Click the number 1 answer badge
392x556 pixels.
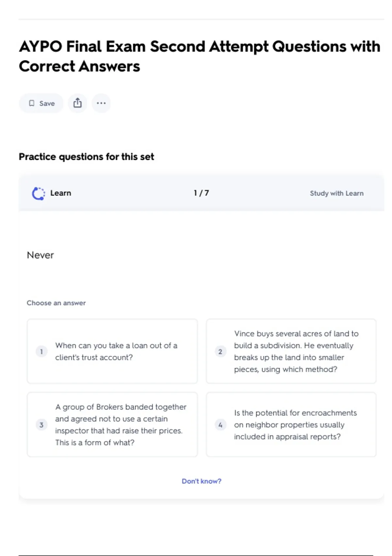point(41,352)
